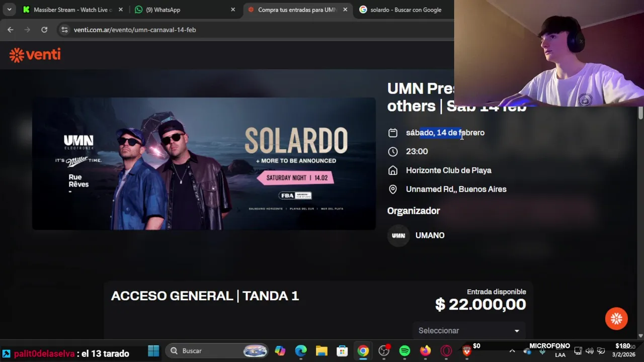Open Brave browser from the taskbar

pyautogui.click(x=467, y=351)
